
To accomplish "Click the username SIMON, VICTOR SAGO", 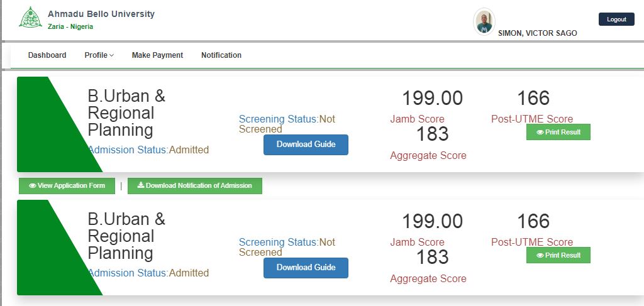I will [x=537, y=33].
